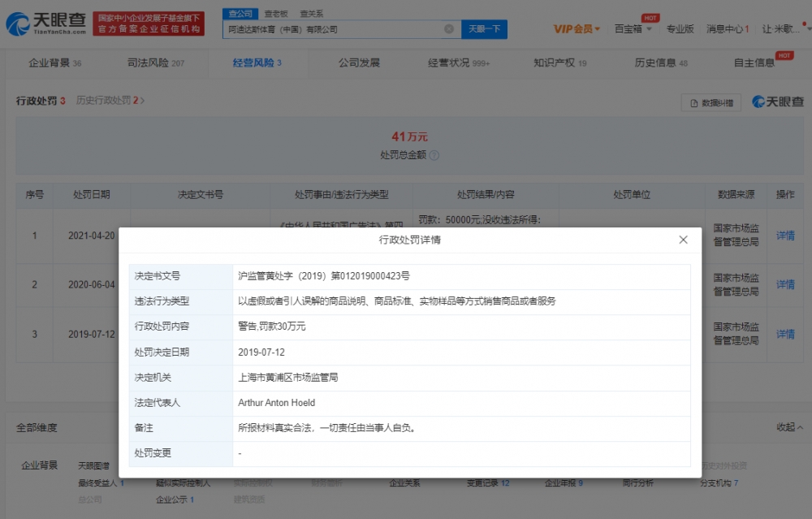This screenshot has height=519, width=812.
Task: Open 详情 for the 2019-07-12 penalty
Action: tap(785, 334)
